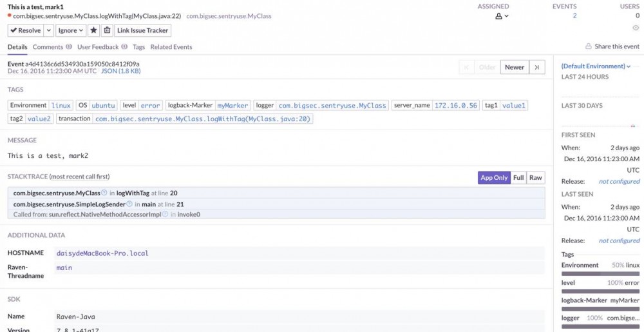The width and height of the screenshot is (644, 332).
Task: Jump to newest event arrow button
Action: tap(537, 68)
